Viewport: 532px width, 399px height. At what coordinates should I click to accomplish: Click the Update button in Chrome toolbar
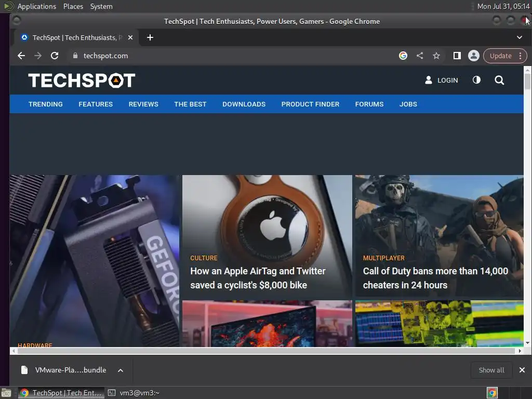(500, 56)
